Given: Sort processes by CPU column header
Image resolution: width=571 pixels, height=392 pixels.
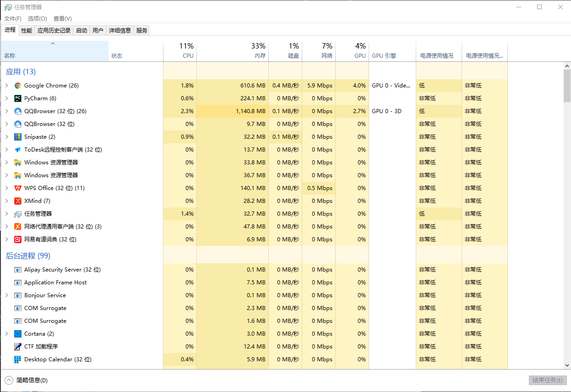Looking at the screenshot, I should pos(180,51).
